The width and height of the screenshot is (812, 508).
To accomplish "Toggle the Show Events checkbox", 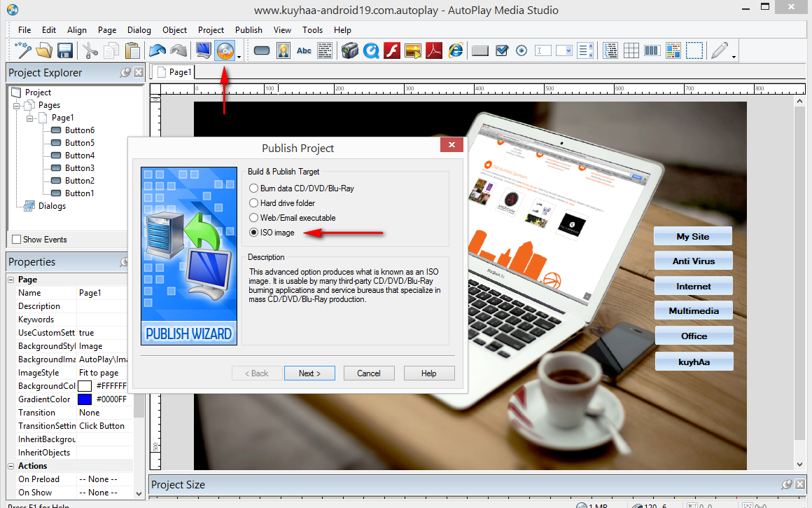I will pyautogui.click(x=17, y=240).
